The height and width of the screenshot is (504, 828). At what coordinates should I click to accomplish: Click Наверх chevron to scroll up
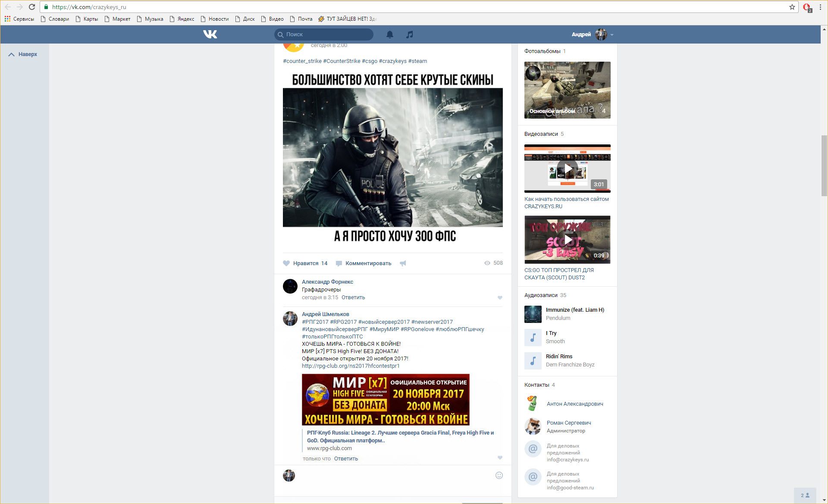[x=12, y=54]
